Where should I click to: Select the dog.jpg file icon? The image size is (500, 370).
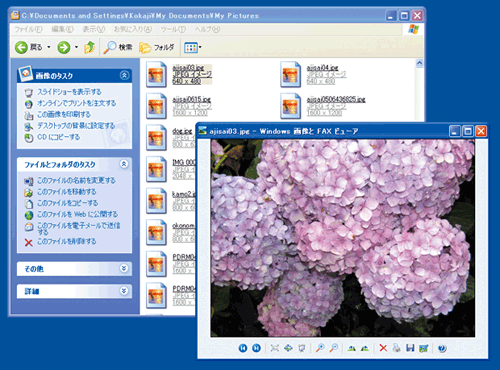(x=156, y=138)
